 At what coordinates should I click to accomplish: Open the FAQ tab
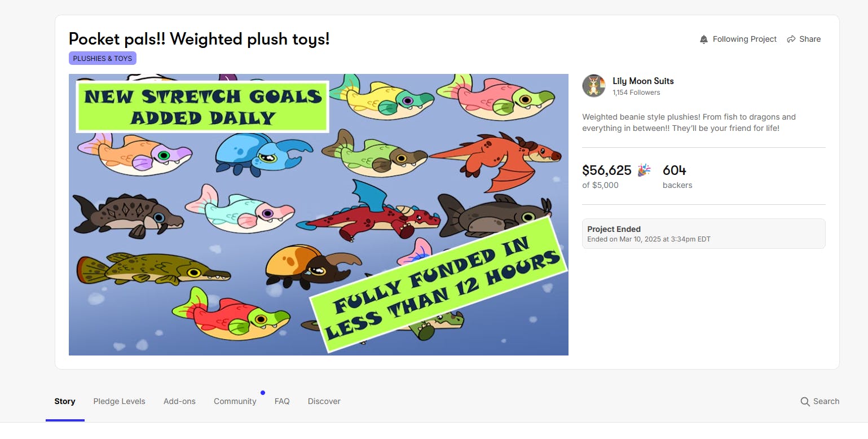point(282,401)
